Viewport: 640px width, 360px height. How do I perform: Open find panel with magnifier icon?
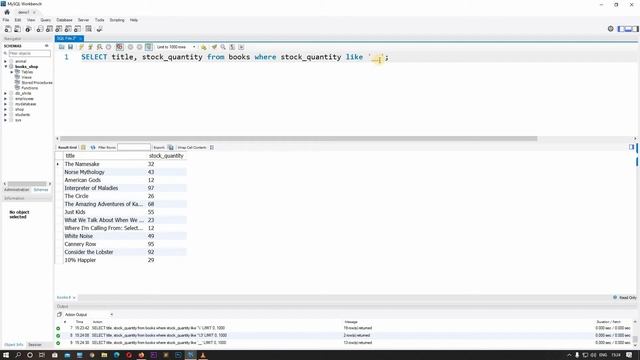(x=223, y=47)
